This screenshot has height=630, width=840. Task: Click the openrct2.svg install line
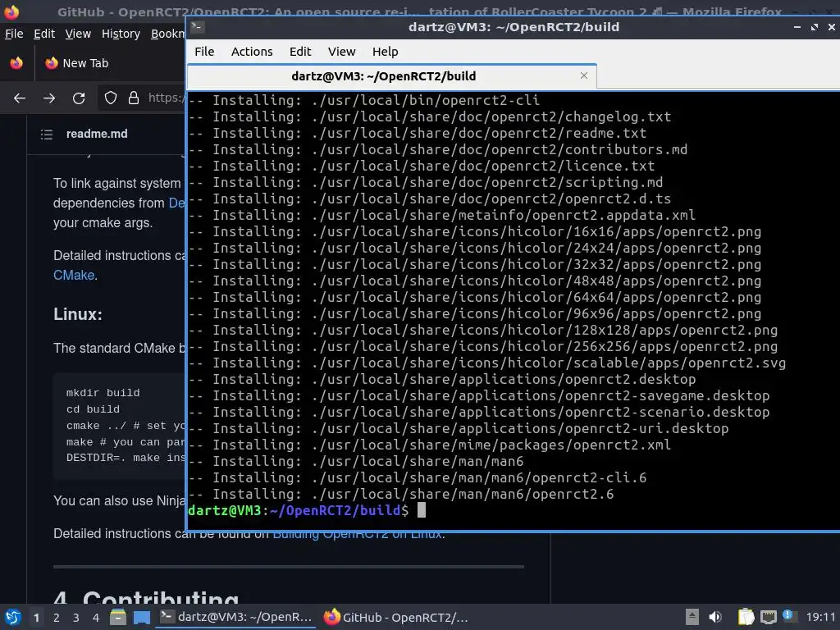point(487,363)
